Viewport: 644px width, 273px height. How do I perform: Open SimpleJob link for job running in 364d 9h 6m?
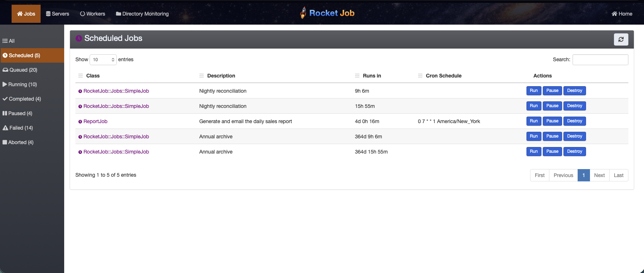[x=116, y=136]
